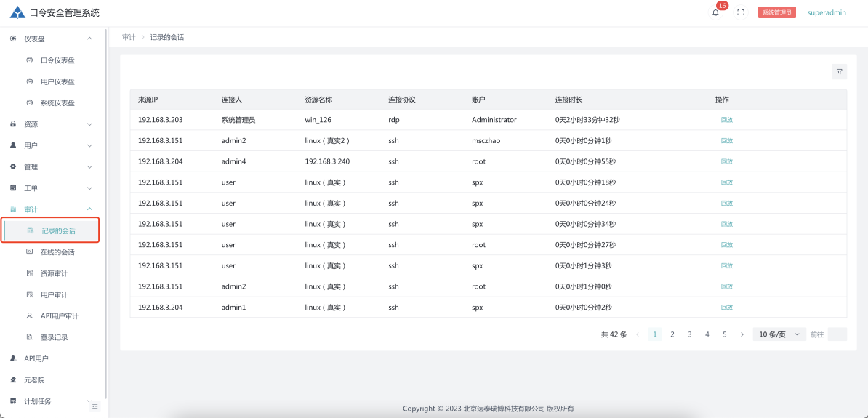Viewport: 868px width, 418px height.
Task: Click the filter icon above the table
Action: tap(840, 71)
